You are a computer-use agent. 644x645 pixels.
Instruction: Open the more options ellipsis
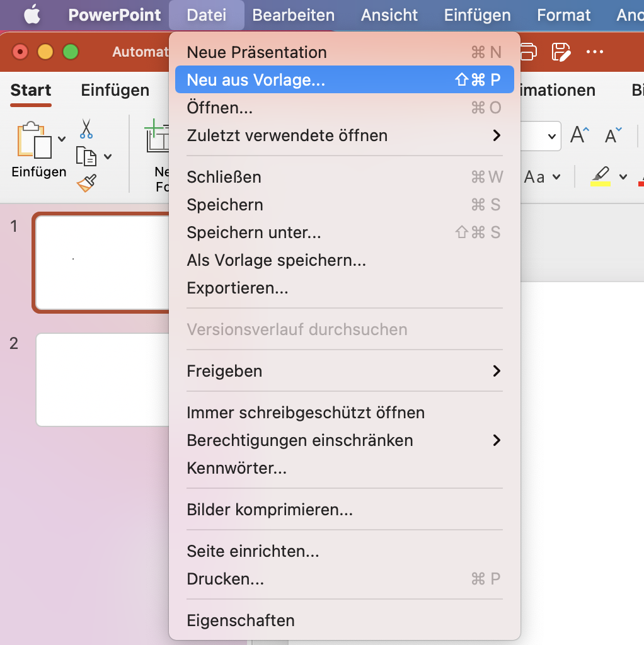tap(595, 52)
